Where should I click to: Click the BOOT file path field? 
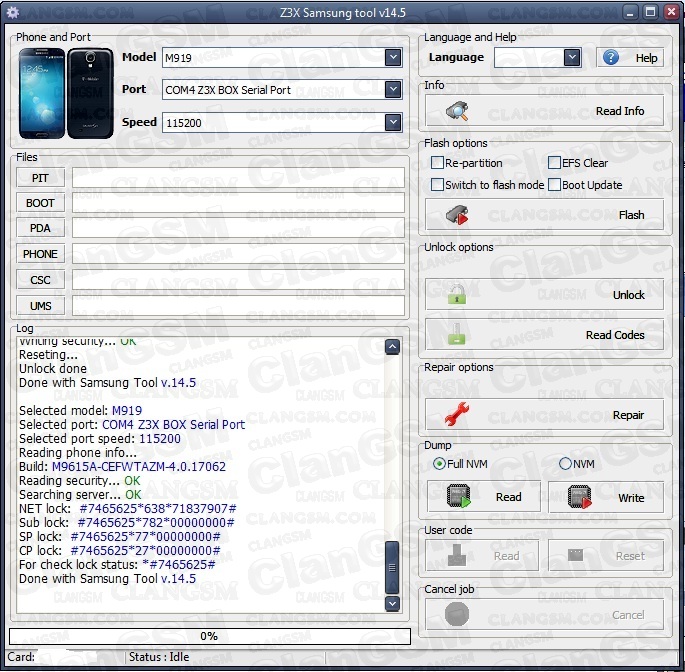click(238, 203)
